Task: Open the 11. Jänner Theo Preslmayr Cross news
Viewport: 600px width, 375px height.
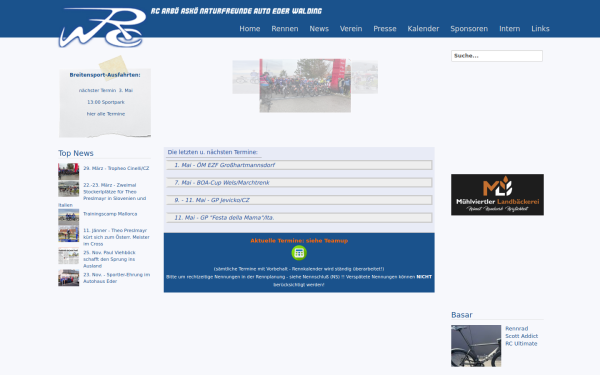Action: point(116,237)
